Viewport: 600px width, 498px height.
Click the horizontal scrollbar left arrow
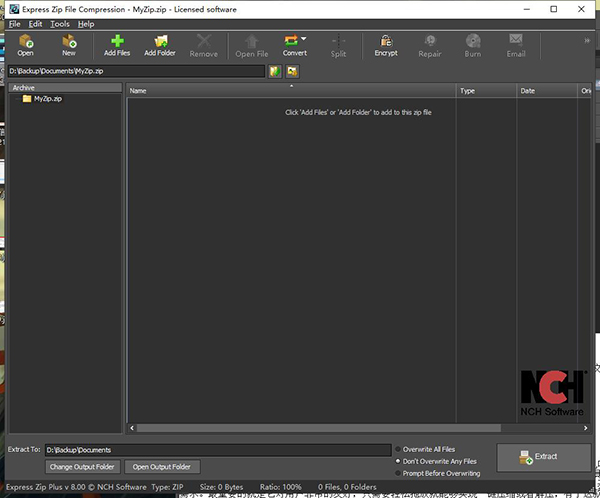point(132,428)
